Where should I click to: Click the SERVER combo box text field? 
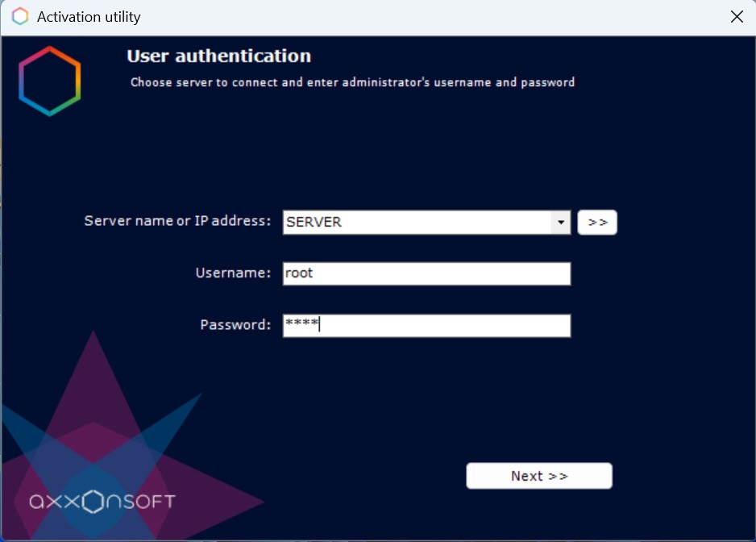pos(417,223)
